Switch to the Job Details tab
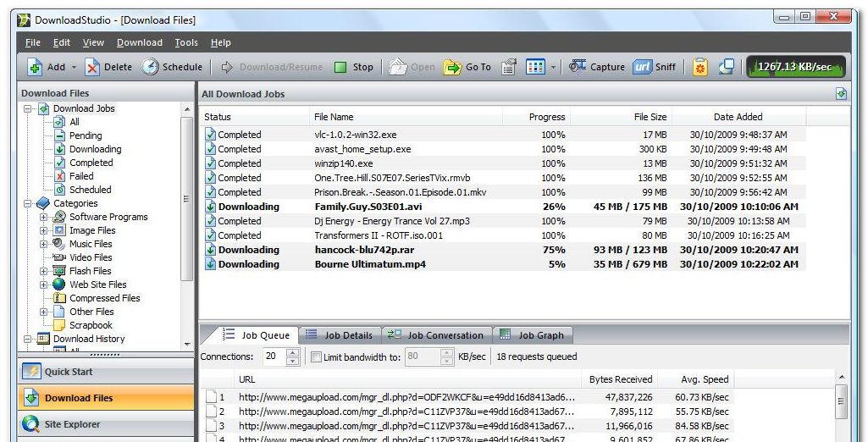 point(339,335)
